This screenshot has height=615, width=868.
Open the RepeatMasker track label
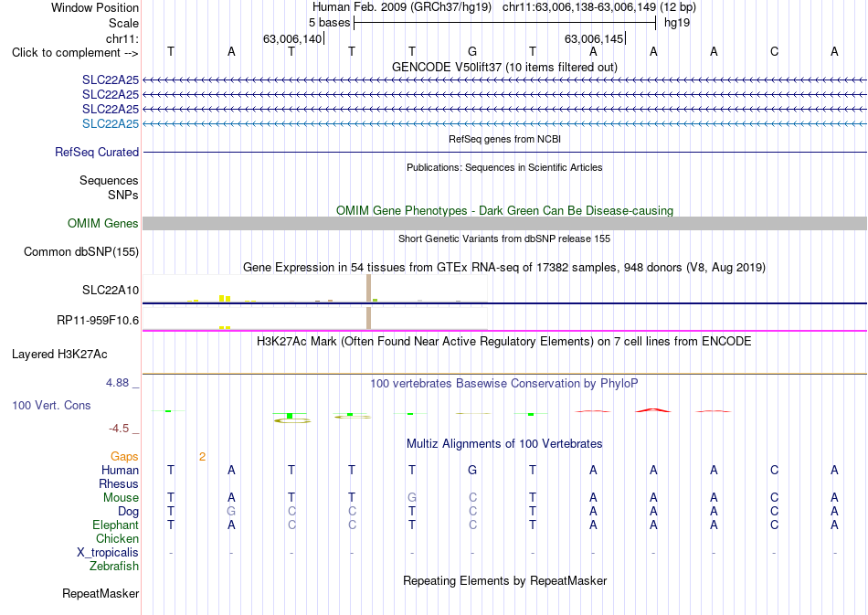(101, 593)
